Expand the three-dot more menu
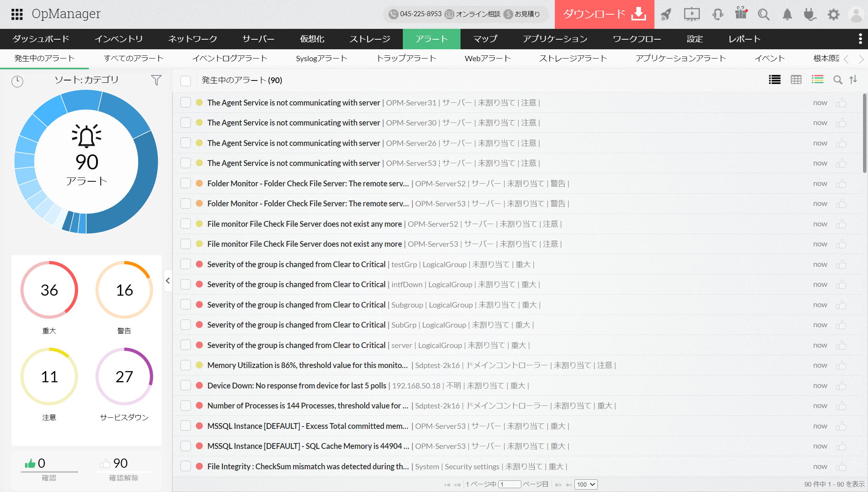 click(x=860, y=39)
